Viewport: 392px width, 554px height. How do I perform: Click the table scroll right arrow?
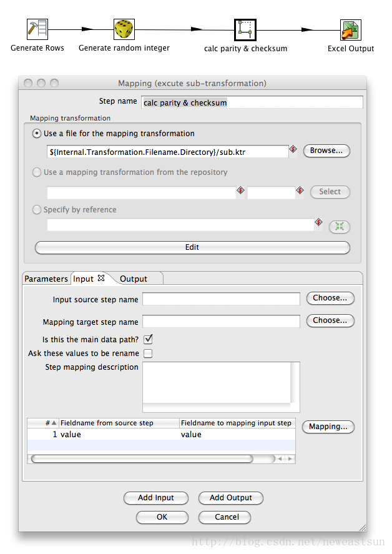pos(290,458)
